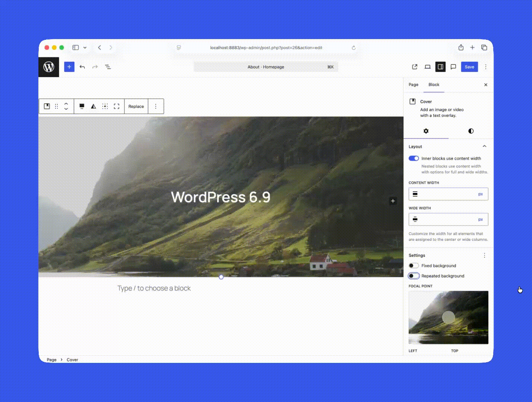Adjust the focal point picker handle
This screenshot has width=532, height=402.
(449, 317)
